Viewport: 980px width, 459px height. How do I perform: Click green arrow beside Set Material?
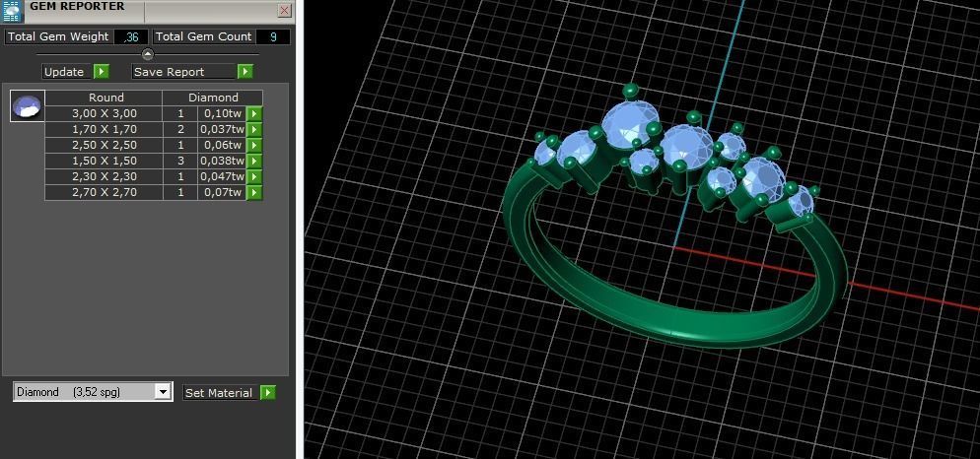click(267, 393)
